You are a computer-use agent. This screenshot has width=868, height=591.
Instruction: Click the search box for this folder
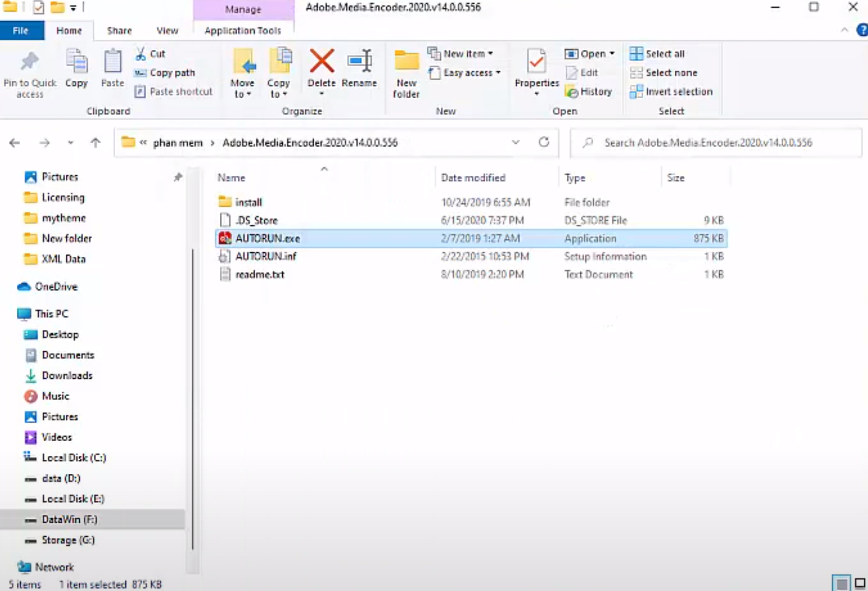(x=715, y=143)
